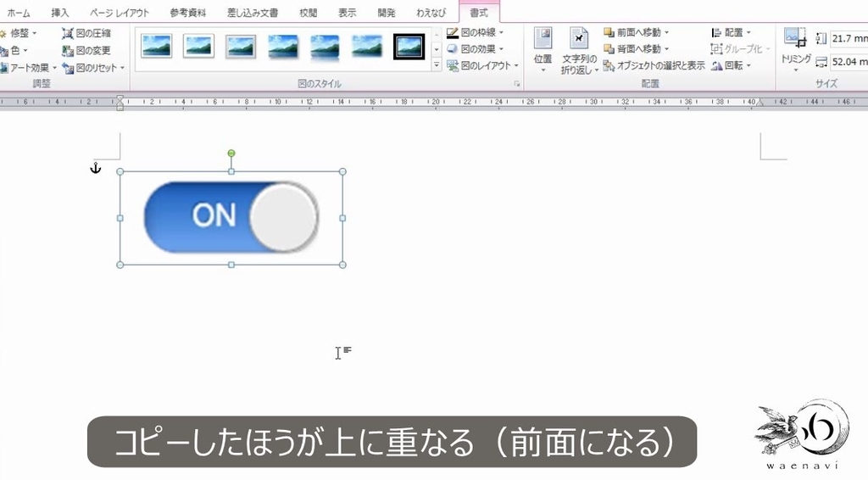The height and width of the screenshot is (480, 868).
Task: Click the green rotation handle
Action: coord(231,153)
